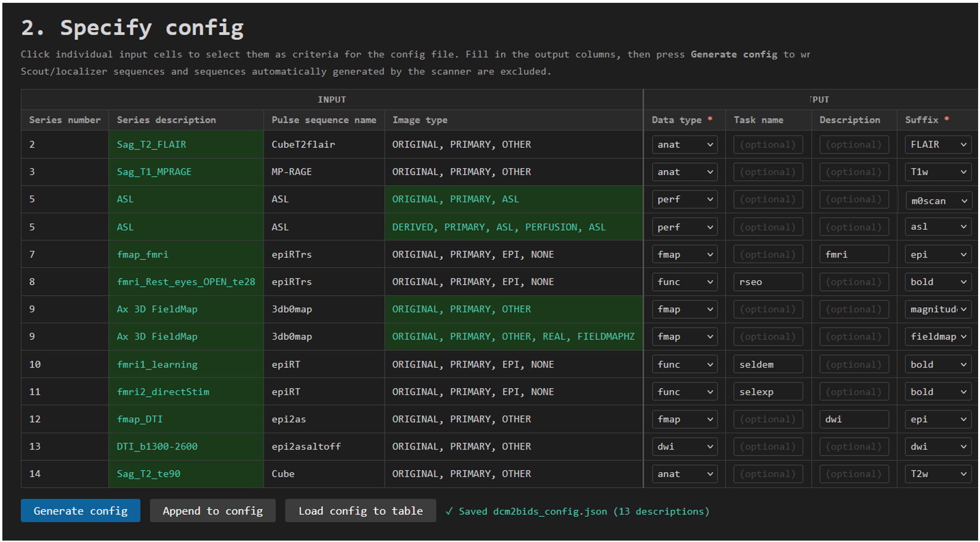Open the fieldmap suffix dropdown
Image resolution: width=980 pixels, height=542 pixels.
[x=938, y=337]
